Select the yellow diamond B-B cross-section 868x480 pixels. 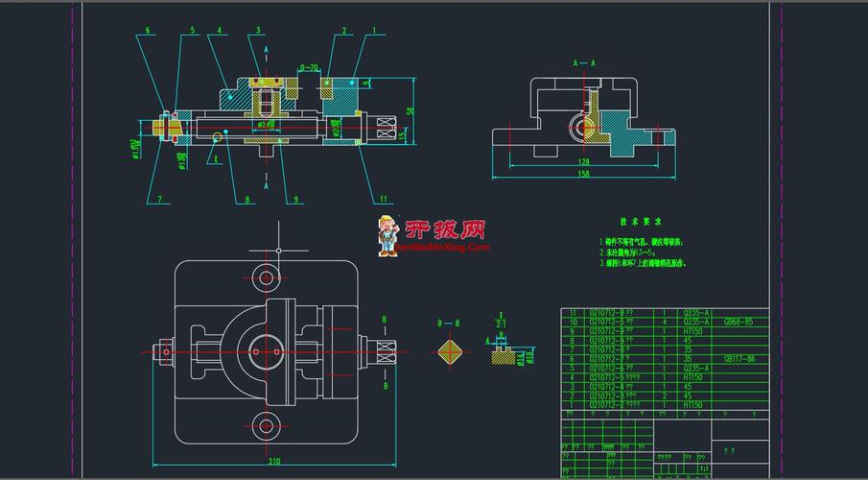(449, 352)
